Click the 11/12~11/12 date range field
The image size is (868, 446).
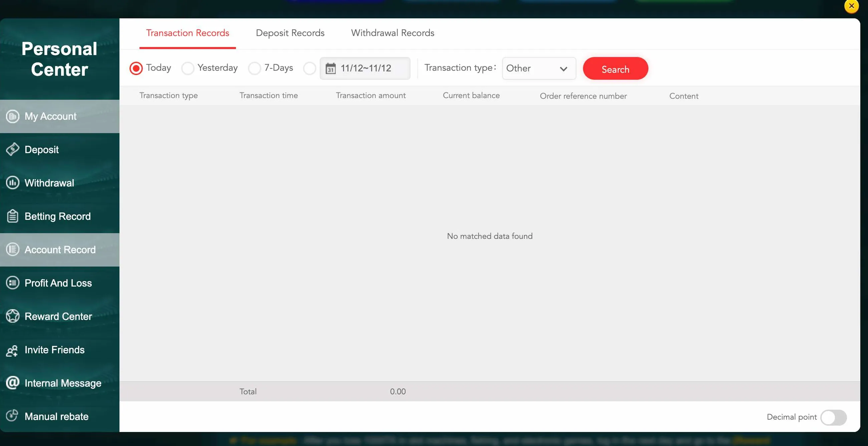[365, 68]
